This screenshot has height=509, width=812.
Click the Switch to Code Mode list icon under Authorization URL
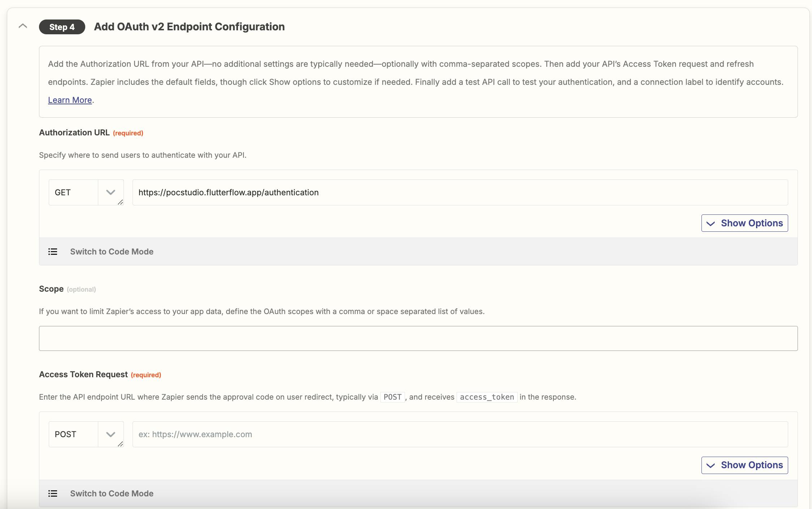coord(53,252)
